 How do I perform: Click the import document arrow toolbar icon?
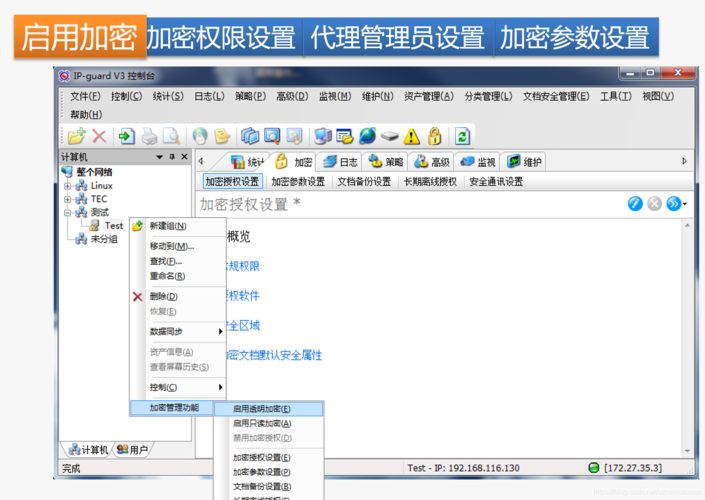pos(127,136)
